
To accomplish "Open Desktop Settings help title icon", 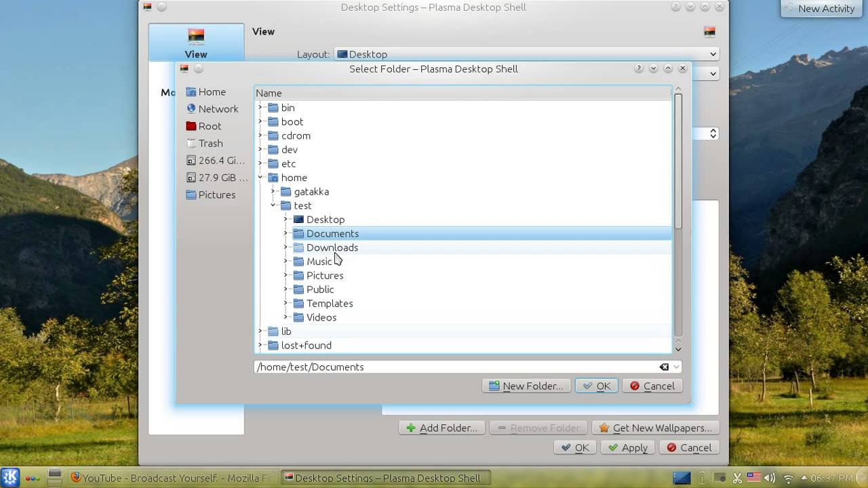I will point(676,7).
